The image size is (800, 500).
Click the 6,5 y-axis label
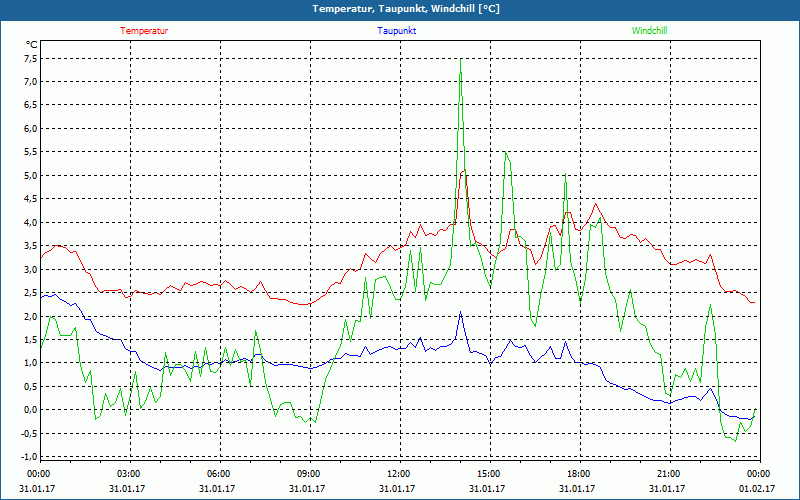click(31, 105)
